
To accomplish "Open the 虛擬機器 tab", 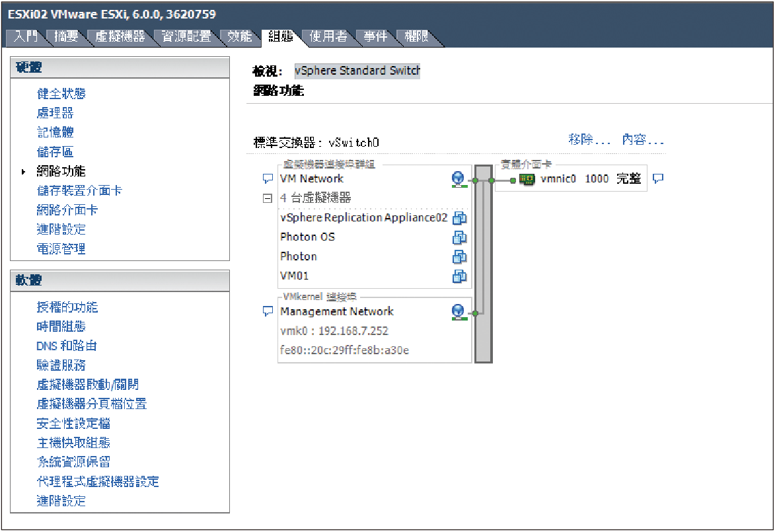I will tap(120, 36).
